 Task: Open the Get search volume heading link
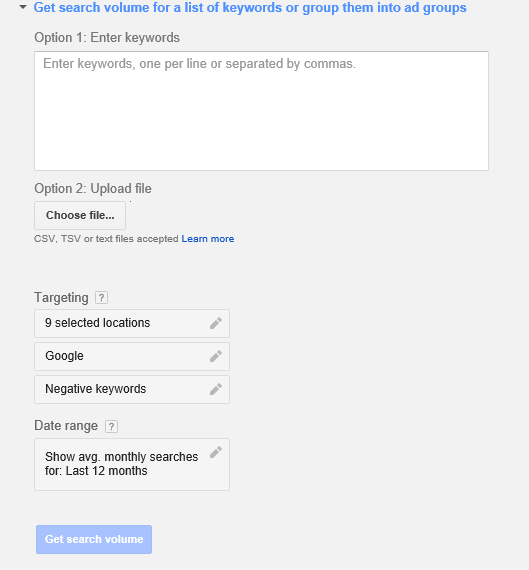click(250, 8)
